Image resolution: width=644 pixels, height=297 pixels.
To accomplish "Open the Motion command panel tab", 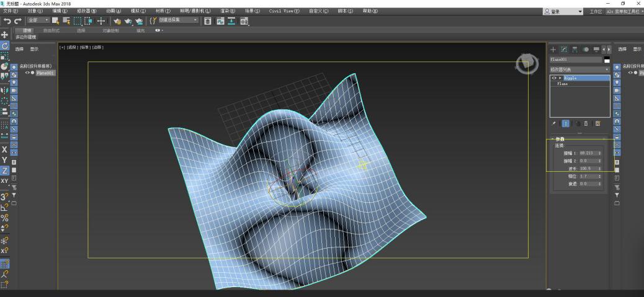I will (x=586, y=49).
